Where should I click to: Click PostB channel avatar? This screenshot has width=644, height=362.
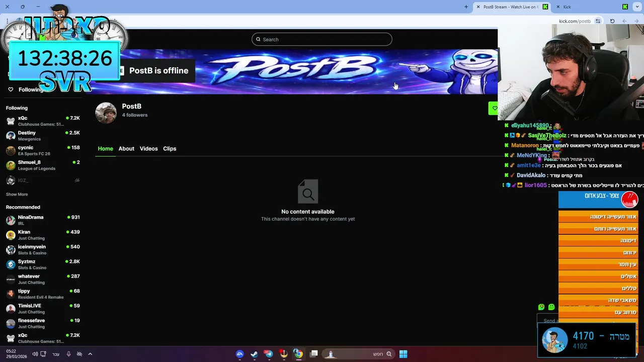[x=106, y=113]
